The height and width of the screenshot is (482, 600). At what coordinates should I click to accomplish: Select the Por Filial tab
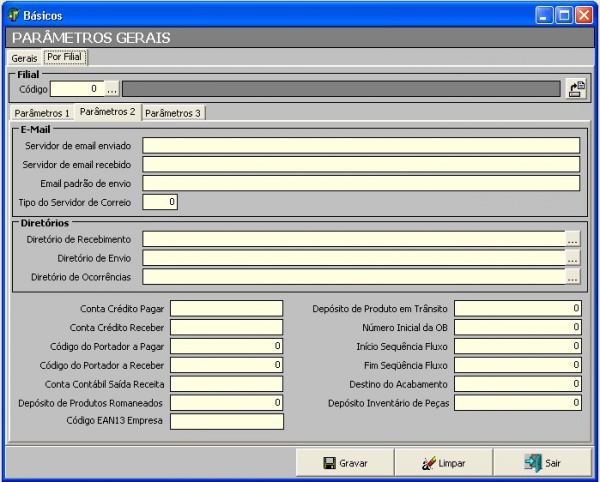pyautogui.click(x=66, y=57)
